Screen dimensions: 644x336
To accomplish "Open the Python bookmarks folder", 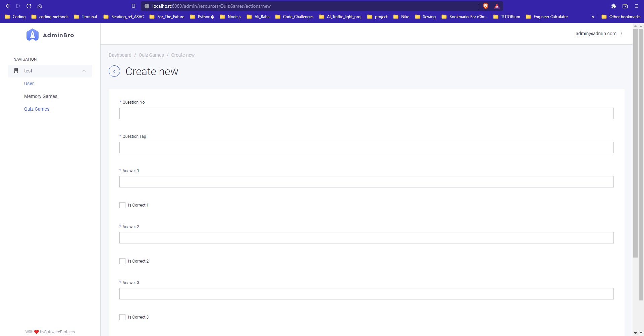I will point(202,17).
